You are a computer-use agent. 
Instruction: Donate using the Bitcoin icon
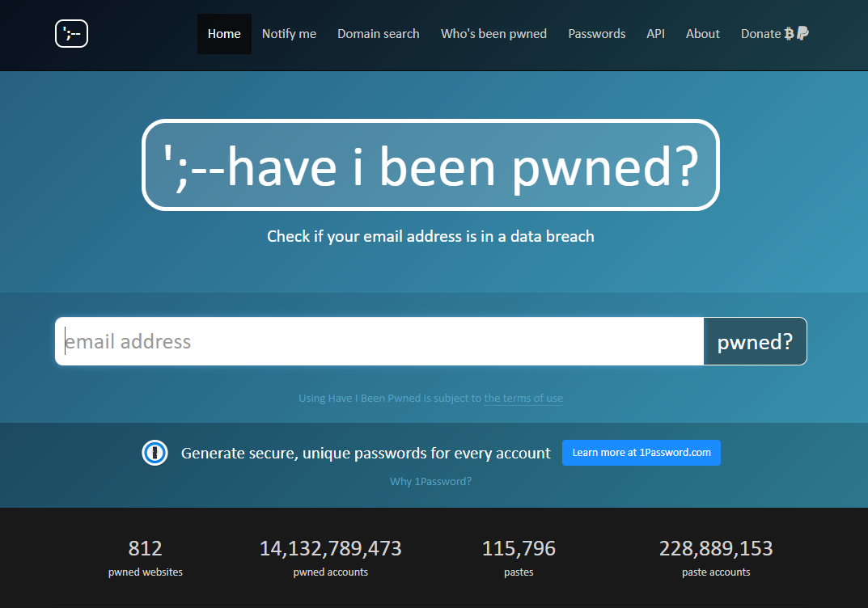788,33
